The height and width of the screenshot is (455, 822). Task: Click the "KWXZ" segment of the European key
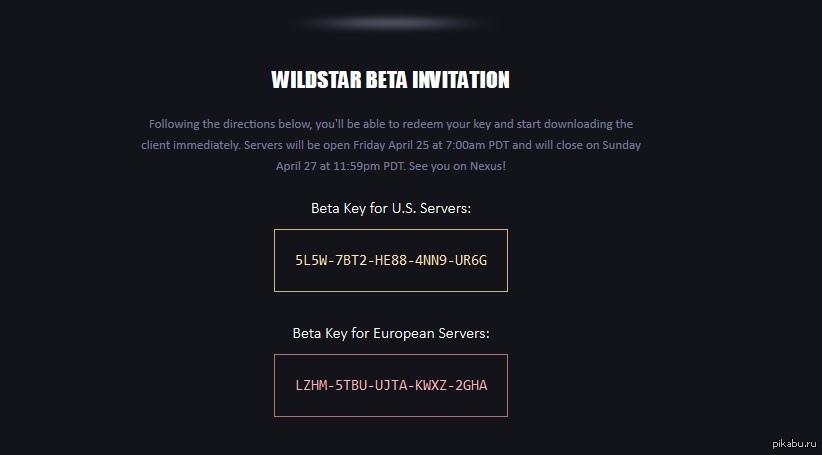[430, 385]
